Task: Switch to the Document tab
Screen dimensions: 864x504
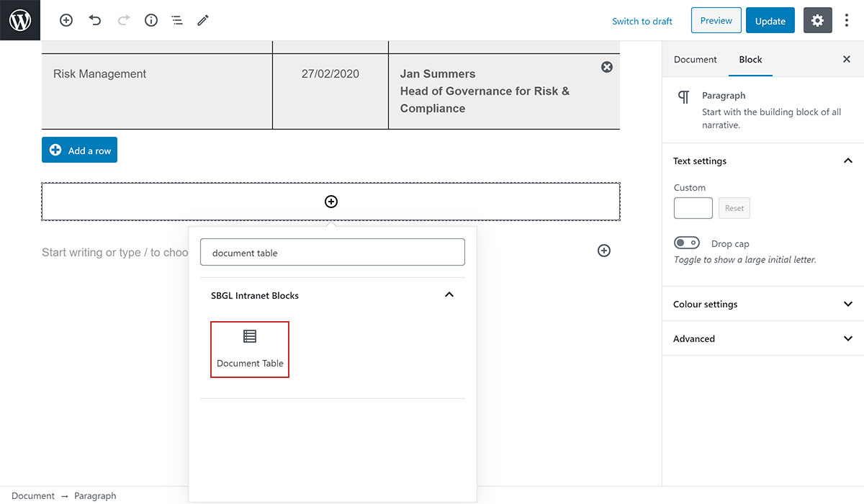Action: [x=695, y=60]
